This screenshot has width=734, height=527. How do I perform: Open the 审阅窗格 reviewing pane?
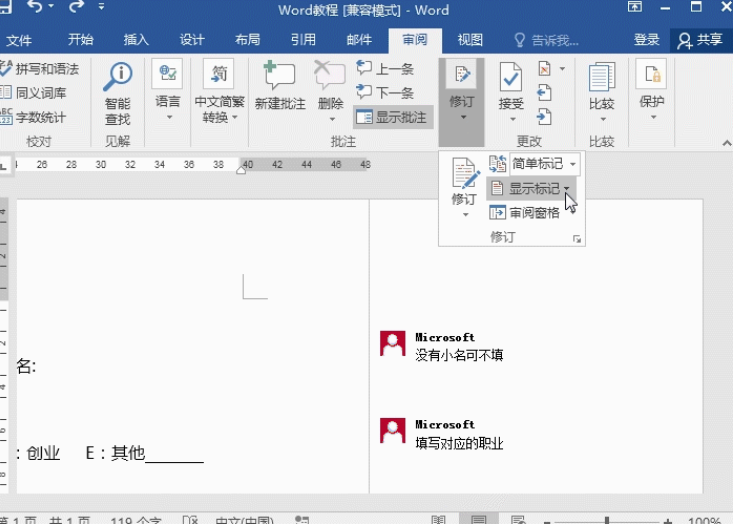pos(524,213)
